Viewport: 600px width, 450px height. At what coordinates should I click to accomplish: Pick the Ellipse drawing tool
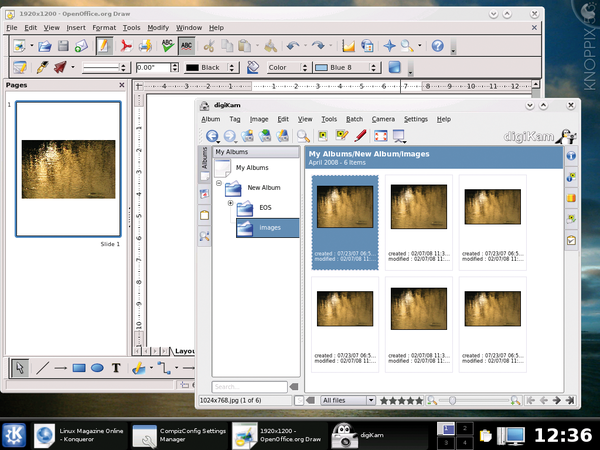click(x=97, y=368)
